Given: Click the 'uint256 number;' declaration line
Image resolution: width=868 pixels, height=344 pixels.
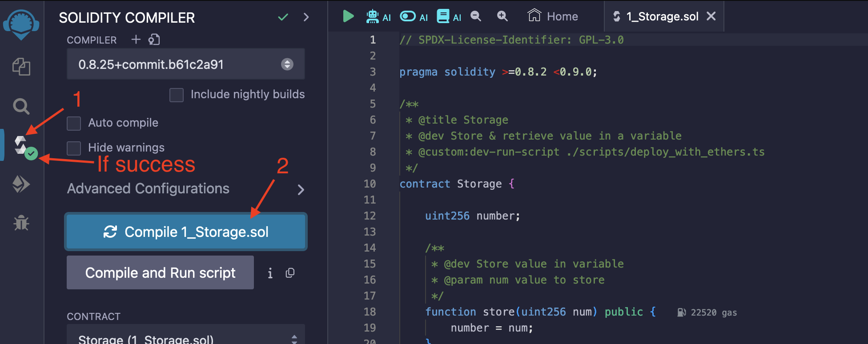Looking at the screenshot, I should 472,216.
